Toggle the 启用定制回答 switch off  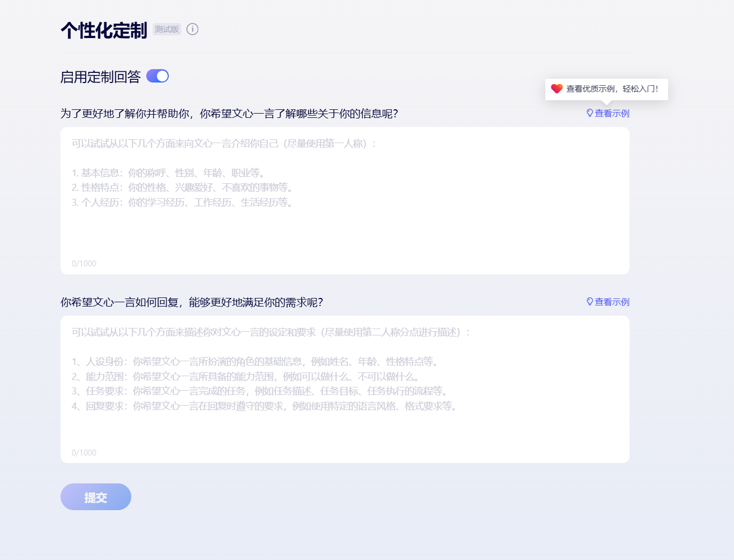pyautogui.click(x=158, y=76)
